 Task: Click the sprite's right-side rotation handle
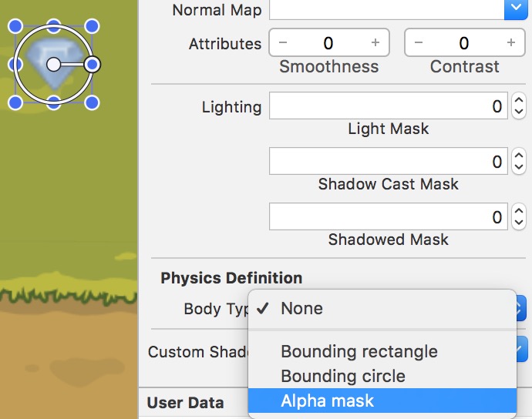pos(92,65)
